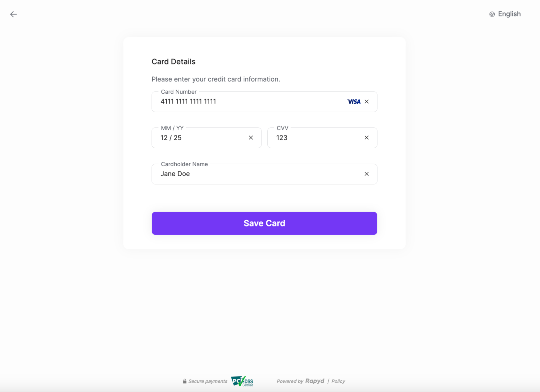Image resolution: width=540 pixels, height=392 pixels.
Task: Click the PCI DSS Certified badge
Action: (242, 381)
